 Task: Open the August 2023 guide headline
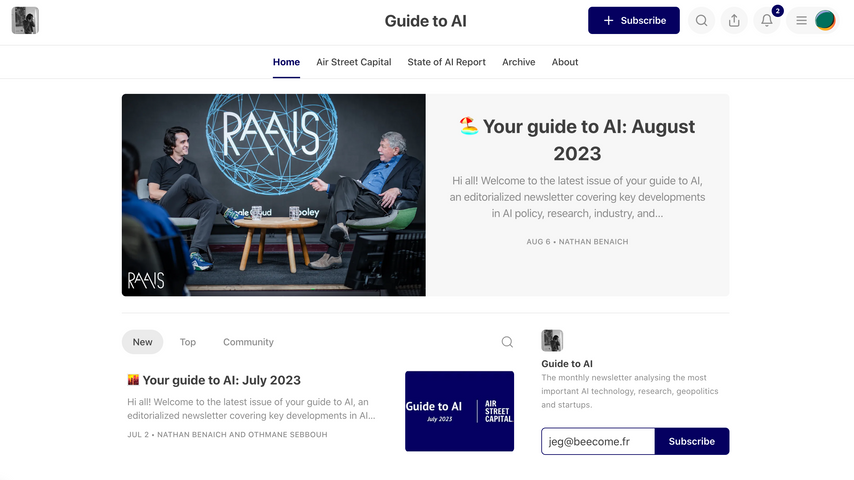(577, 140)
